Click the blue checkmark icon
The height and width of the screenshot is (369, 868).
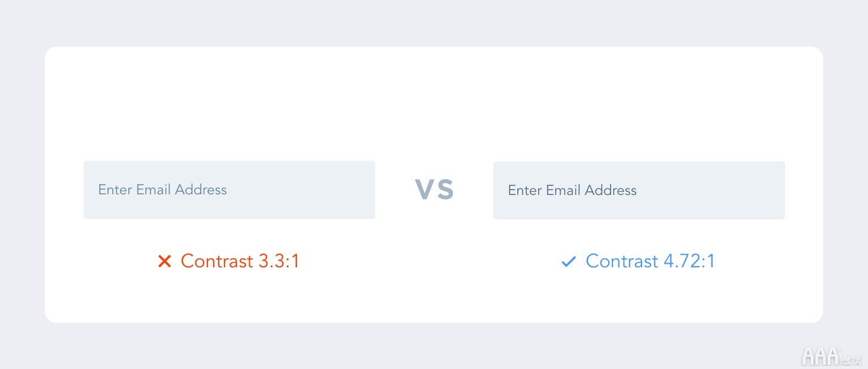click(569, 261)
